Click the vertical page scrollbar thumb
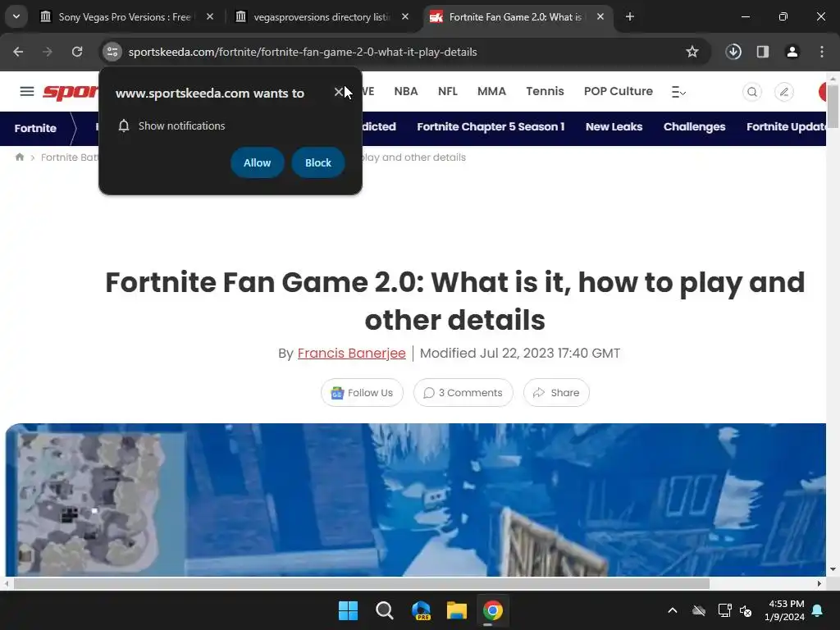The width and height of the screenshot is (840, 630). (x=833, y=105)
